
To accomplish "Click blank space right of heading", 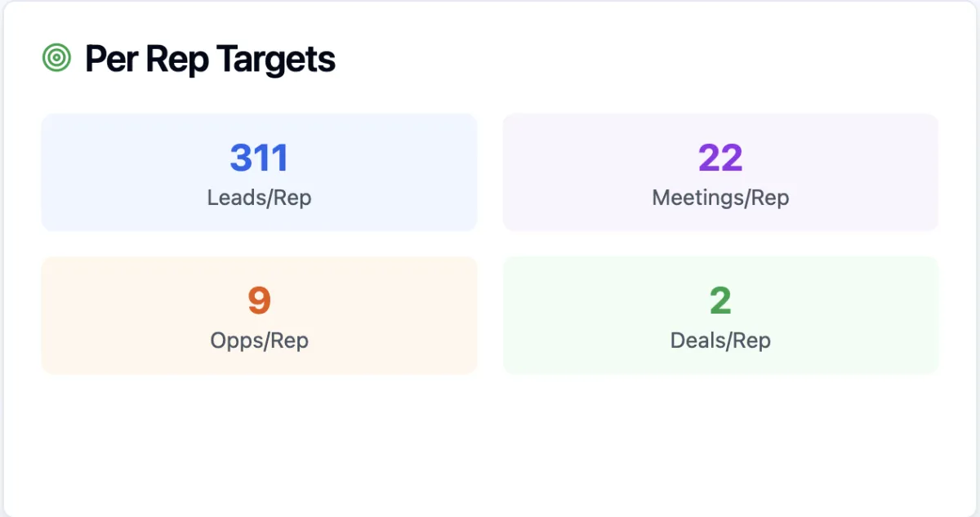I will 637,59.
